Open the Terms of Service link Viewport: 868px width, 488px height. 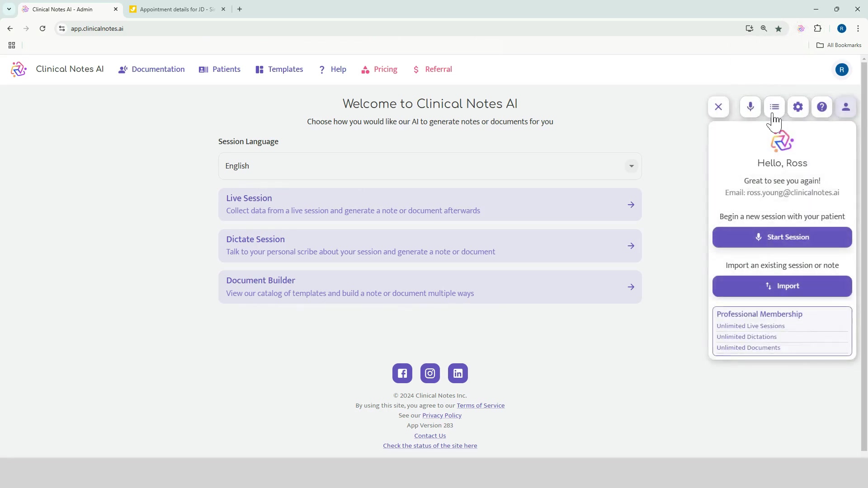pos(481,405)
